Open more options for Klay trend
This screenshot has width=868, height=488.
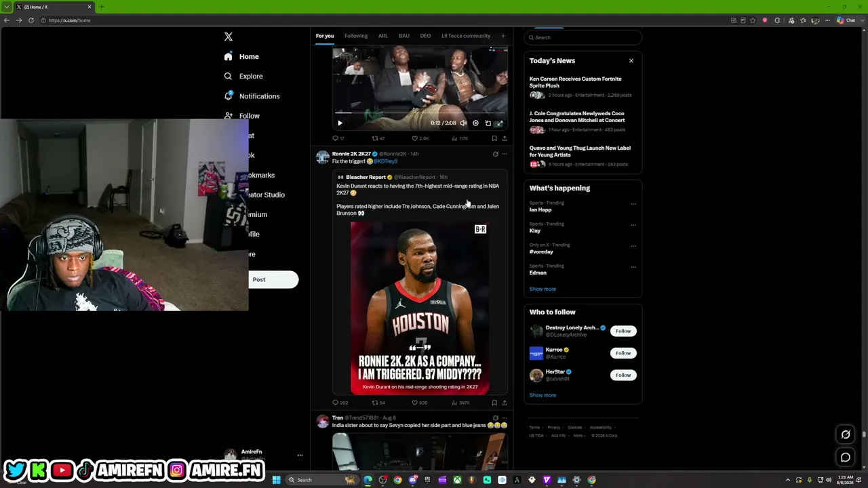tap(633, 225)
